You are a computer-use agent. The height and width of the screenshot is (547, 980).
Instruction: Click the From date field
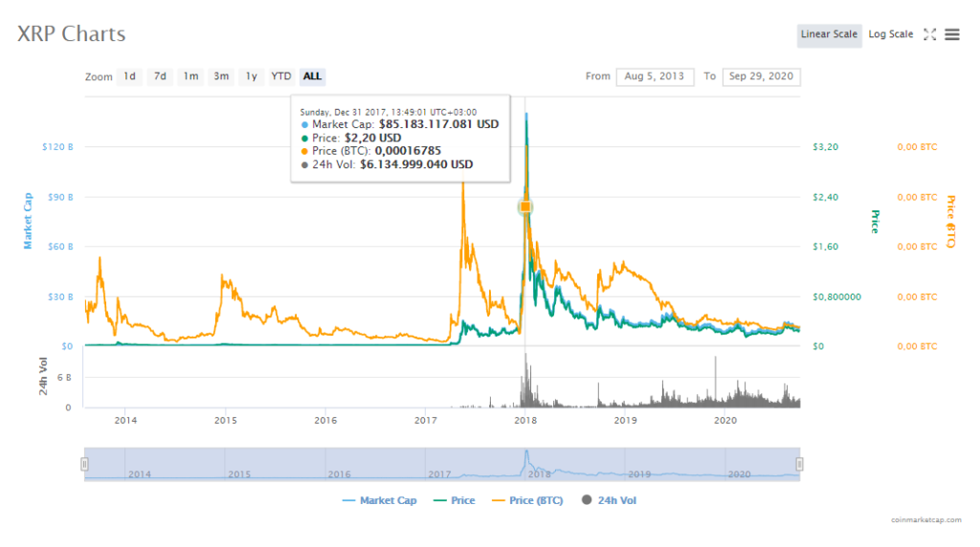655,77
